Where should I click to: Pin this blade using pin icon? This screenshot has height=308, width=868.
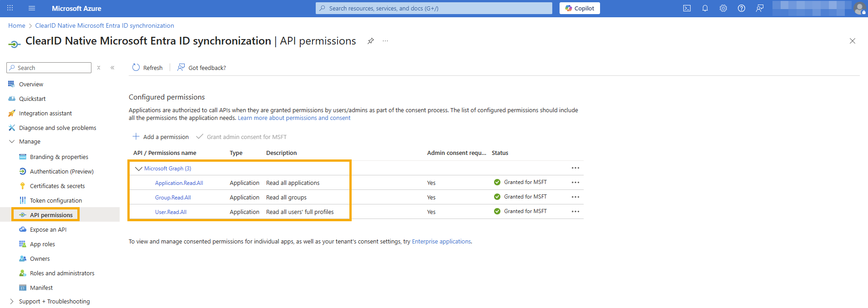tap(371, 41)
